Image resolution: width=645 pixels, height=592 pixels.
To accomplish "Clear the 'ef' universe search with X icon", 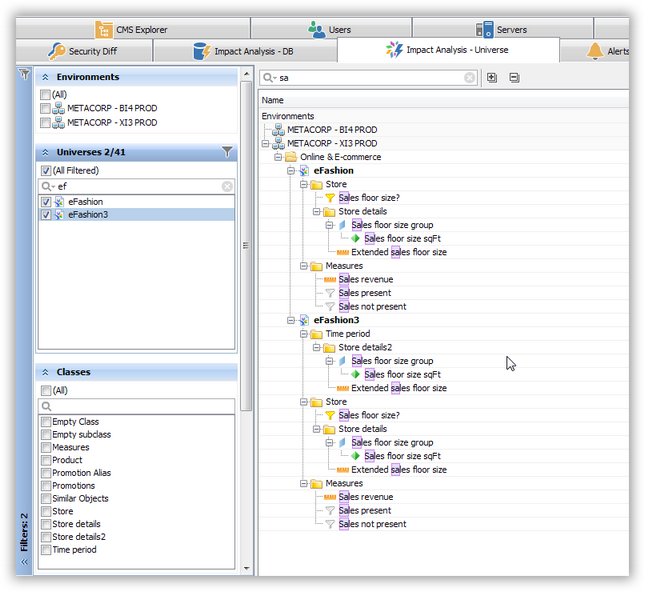I will [x=227, y=186].
